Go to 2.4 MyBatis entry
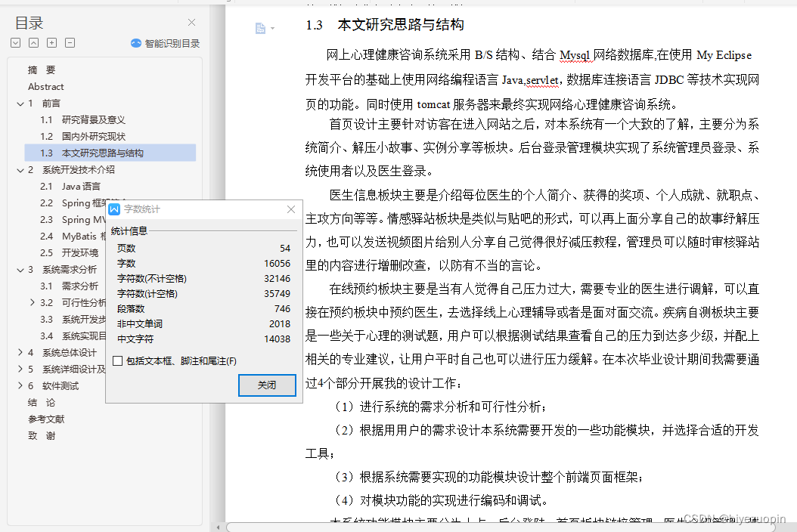This screenshot has width=797, height=532. pos(73,237)
